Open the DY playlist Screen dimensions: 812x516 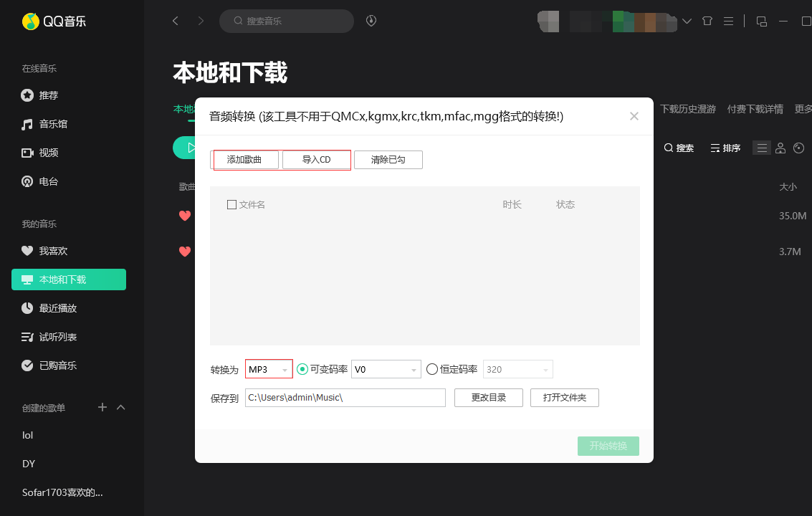[29, 464]
